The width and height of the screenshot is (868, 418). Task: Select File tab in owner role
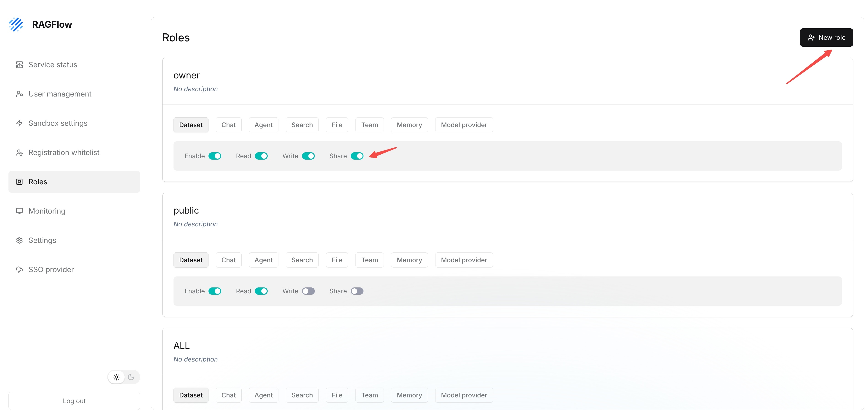click(337, 125)
